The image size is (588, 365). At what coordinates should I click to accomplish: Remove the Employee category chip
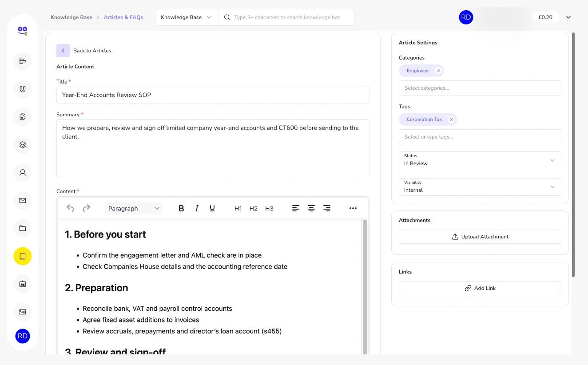[438, 71]
